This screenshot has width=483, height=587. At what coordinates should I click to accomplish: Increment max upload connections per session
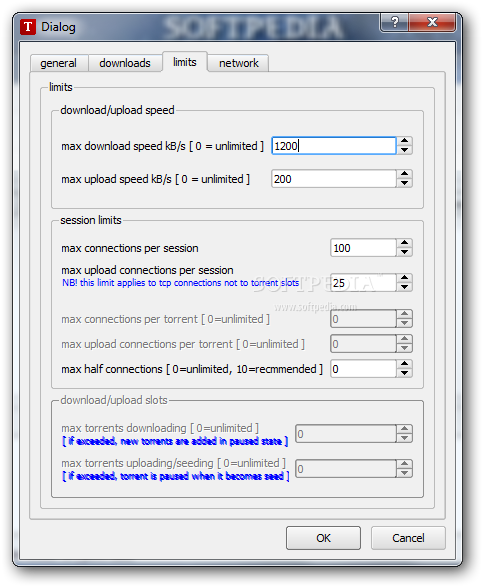pyautogui.click(x=404, y=278)
